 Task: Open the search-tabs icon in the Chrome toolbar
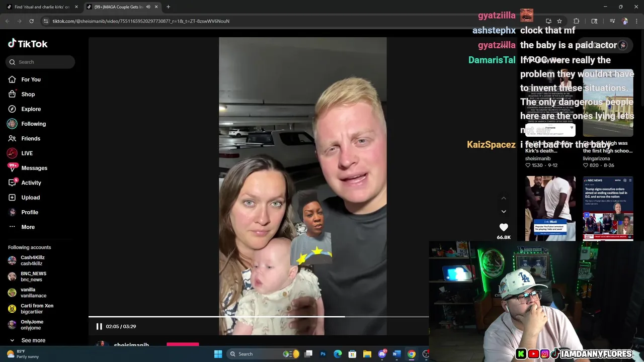(x=594, y=21)
